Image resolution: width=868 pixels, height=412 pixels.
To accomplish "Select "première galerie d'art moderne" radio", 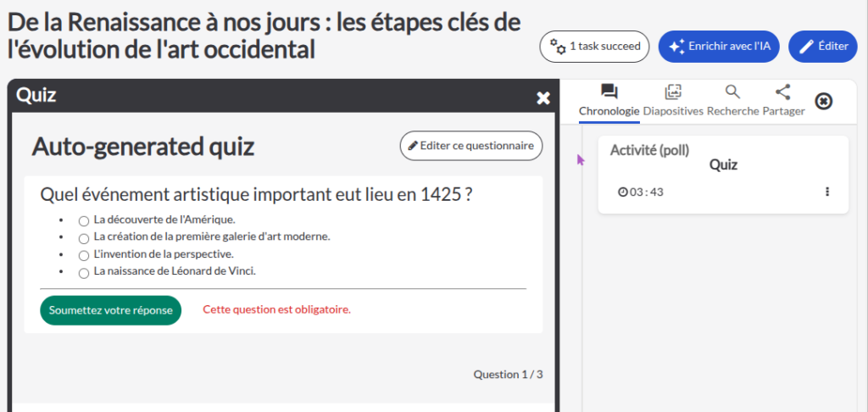I will 84,238.
